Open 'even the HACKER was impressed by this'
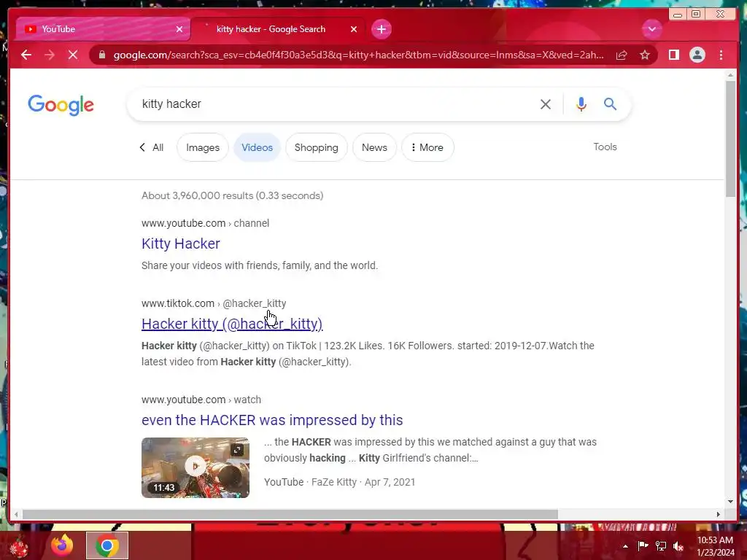Viewport: 747px width, 560px height. 272,420
